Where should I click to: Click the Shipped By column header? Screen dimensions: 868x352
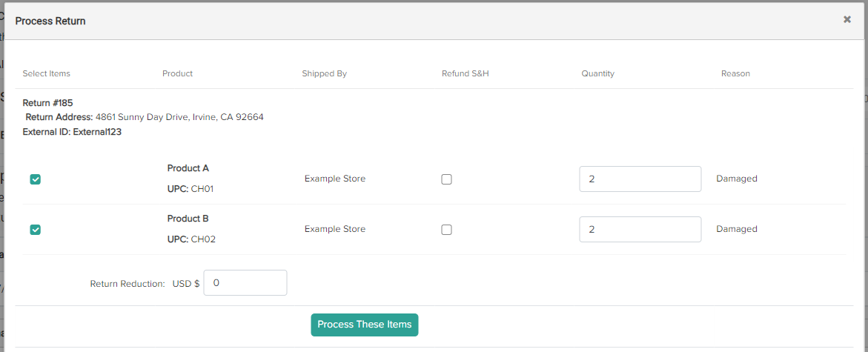point(325,73)
